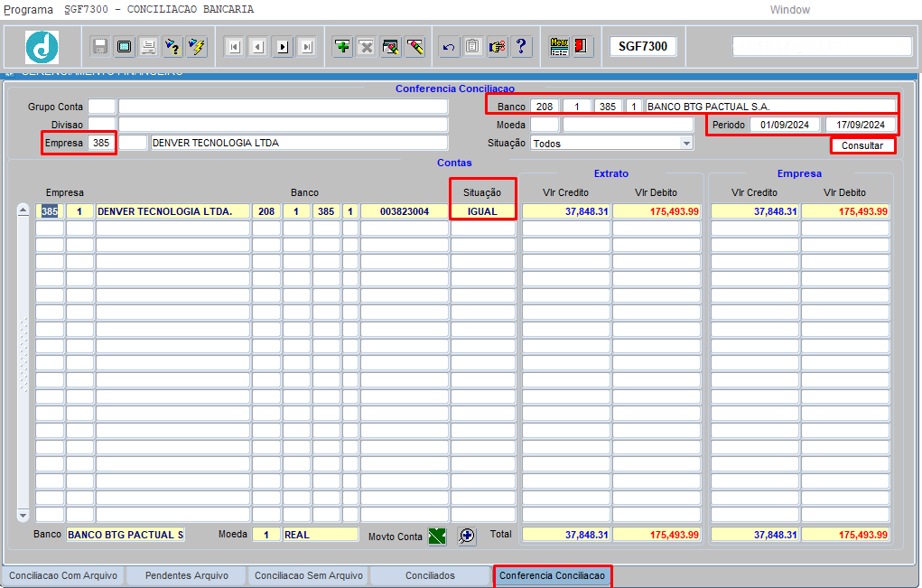Click the Consultar button
The height and width of the screenshot is (588, 922).
coord(862,145)
